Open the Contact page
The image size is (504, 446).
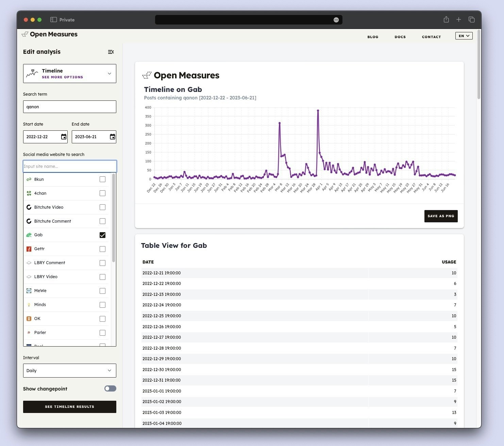[431, 37]
